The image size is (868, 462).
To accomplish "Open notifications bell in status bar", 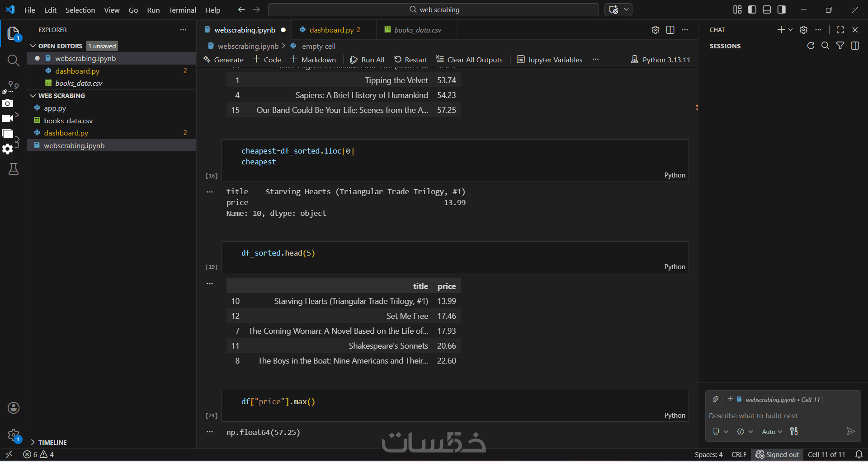I will 859,454.
